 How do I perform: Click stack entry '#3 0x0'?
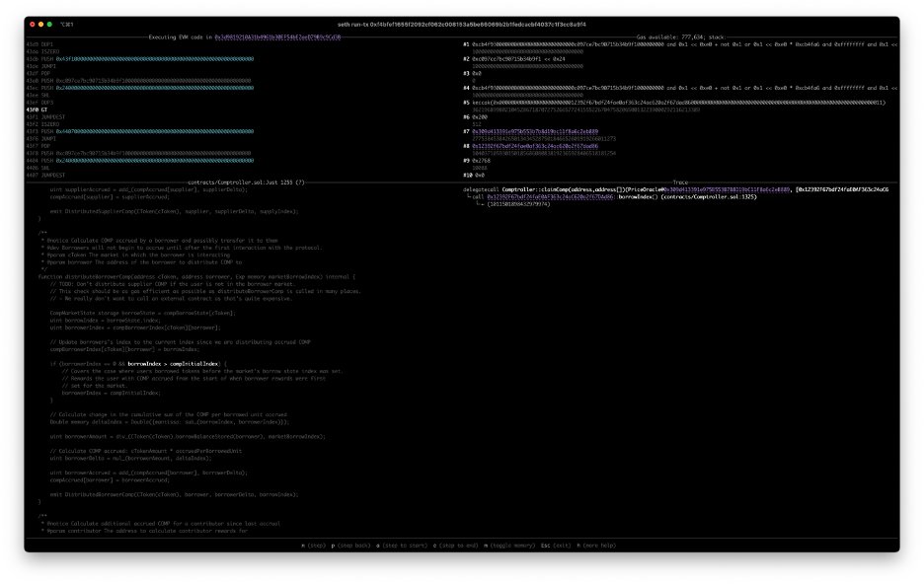coord(472,74)
